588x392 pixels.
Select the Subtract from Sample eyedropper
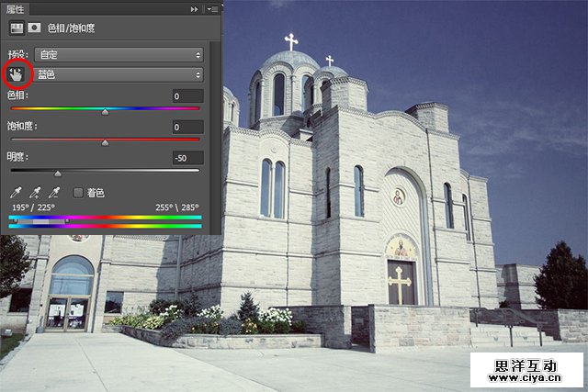click(54, 193)
